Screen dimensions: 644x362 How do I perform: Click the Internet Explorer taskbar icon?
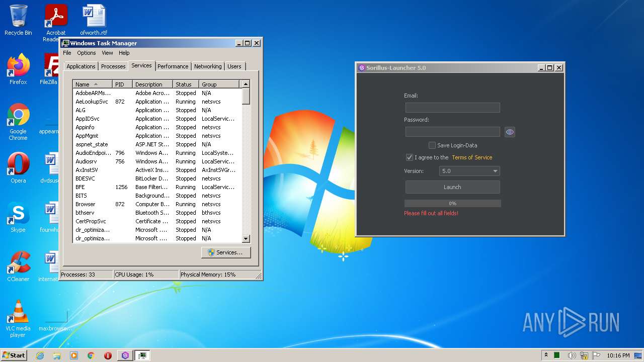[x=40, y=355]
